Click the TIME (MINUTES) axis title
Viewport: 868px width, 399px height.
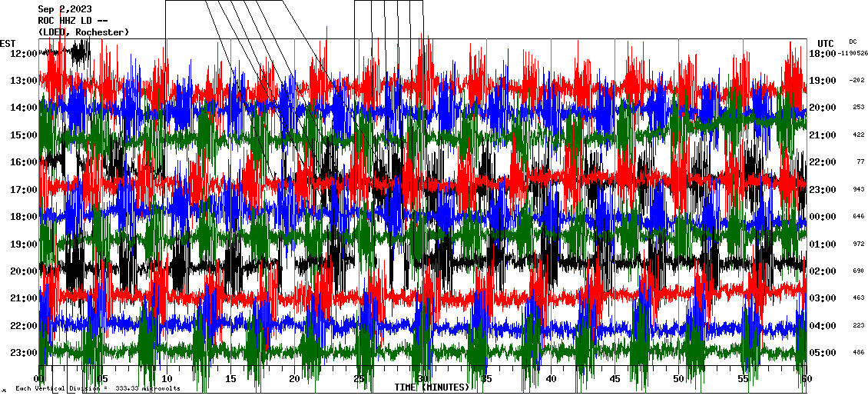[x=432, y=387]
